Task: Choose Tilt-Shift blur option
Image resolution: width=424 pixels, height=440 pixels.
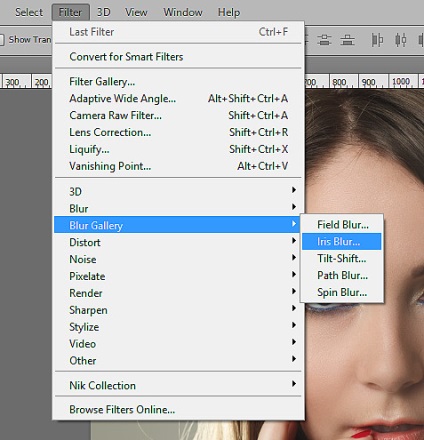Action: pyautogui.click(x=341, y=258)
